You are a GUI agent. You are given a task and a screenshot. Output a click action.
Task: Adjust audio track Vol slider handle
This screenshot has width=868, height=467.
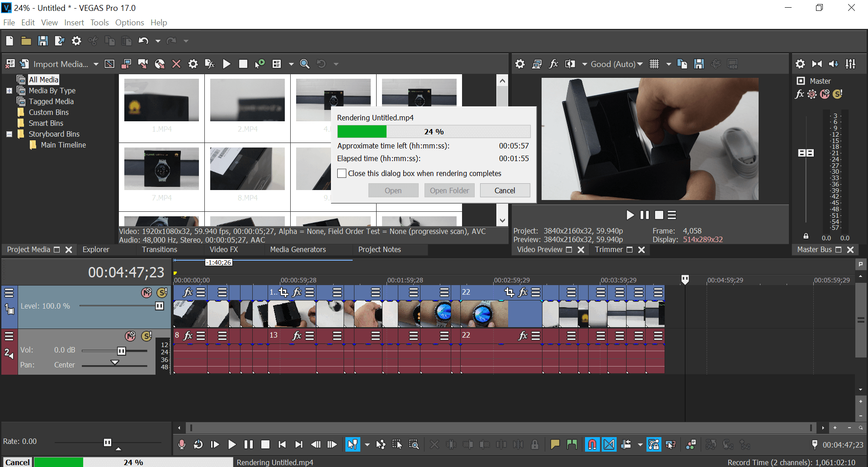click(122, 351)
